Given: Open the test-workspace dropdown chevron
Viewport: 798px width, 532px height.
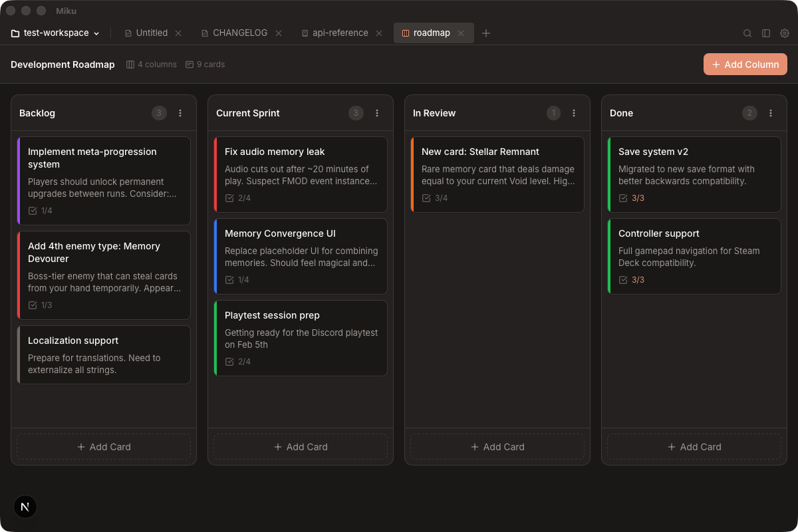Looking at the screenshot, I should click(96, 33).
